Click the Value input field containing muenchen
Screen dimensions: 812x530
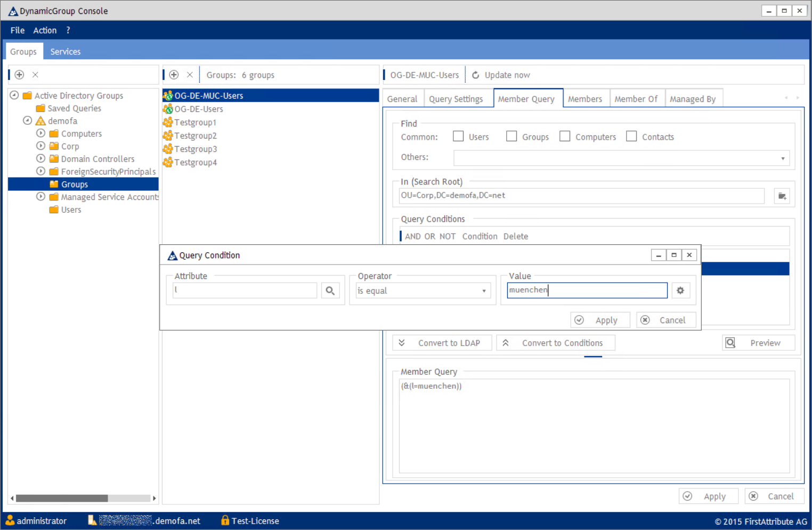(x=587, y=290)
